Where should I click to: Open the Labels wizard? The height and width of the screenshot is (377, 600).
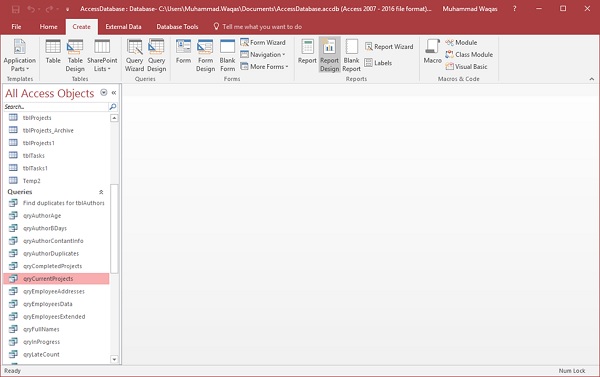tap(378, 63)
